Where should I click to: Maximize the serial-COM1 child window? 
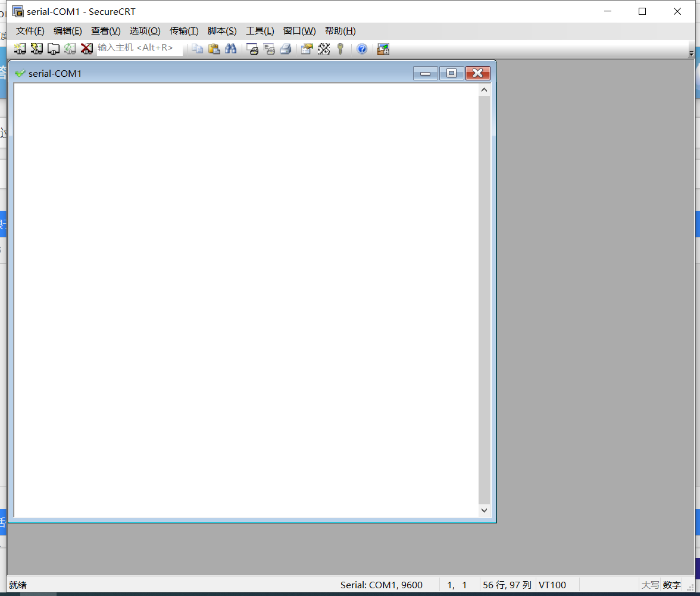(x=451, y=73)
